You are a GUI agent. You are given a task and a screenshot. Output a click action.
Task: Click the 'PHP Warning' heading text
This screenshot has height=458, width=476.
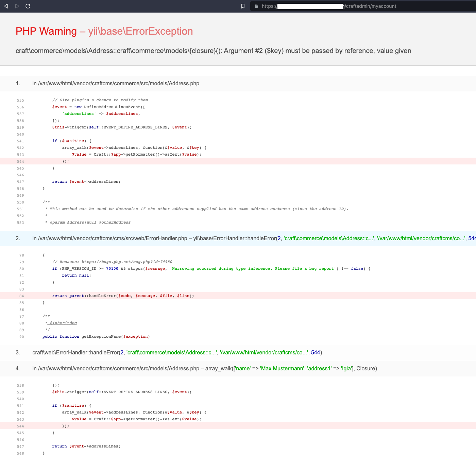46,31
